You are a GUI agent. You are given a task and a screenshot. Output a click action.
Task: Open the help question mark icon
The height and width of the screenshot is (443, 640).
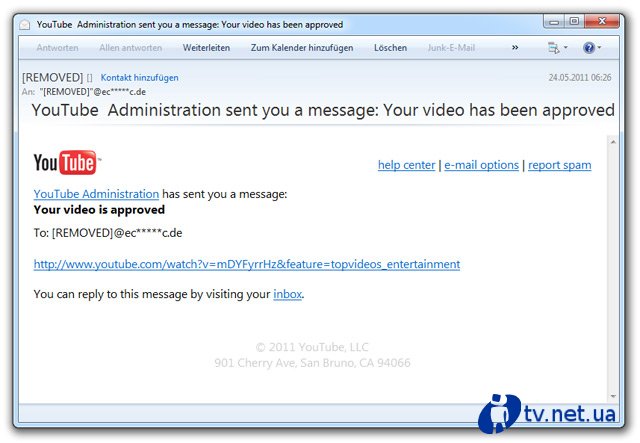589,48
